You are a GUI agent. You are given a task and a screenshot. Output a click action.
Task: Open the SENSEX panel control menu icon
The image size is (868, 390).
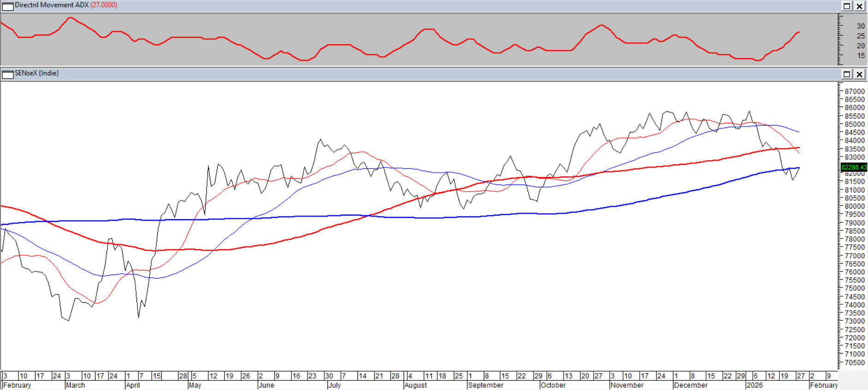(8, 74)
